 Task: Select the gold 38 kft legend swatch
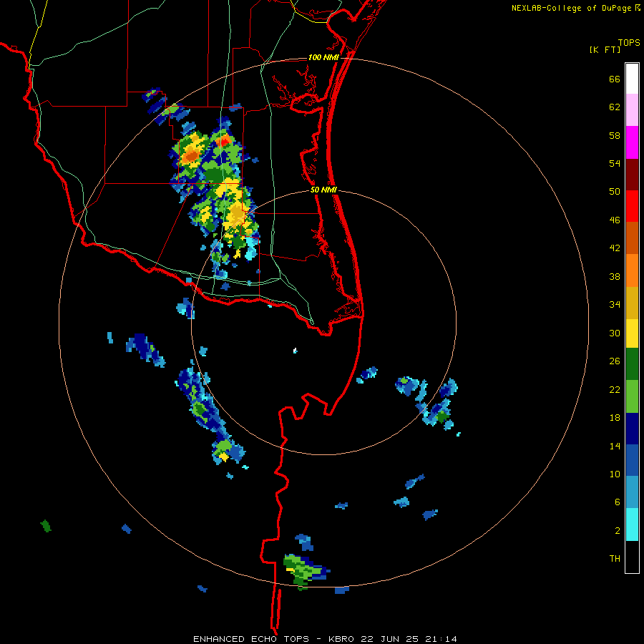coord(632,303)
